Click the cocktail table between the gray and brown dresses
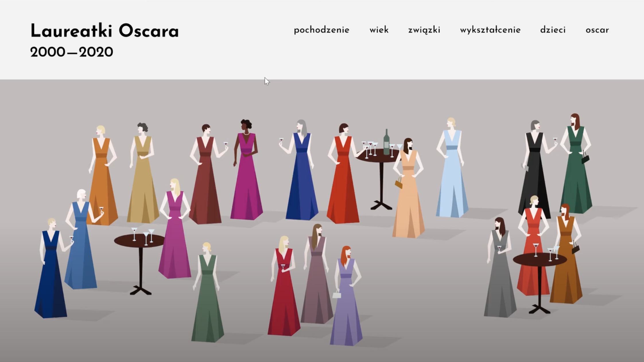 click(540, 279)
